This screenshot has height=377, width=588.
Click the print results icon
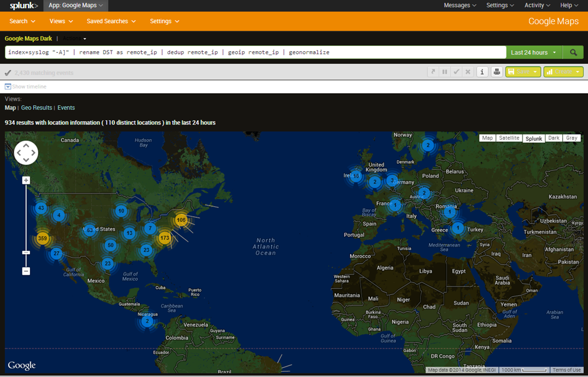pos(497,72)
